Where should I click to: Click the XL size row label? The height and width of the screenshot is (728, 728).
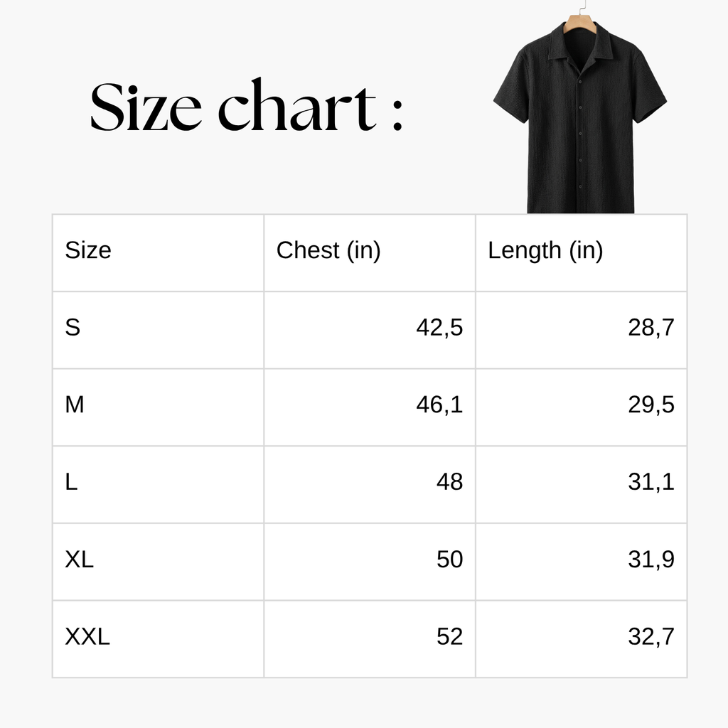[80, 559]
